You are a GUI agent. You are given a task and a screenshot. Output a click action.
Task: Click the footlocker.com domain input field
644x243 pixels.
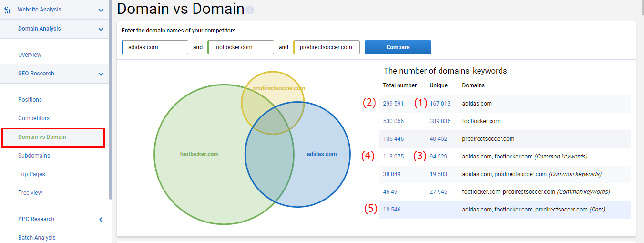click(x=241, y=47)
